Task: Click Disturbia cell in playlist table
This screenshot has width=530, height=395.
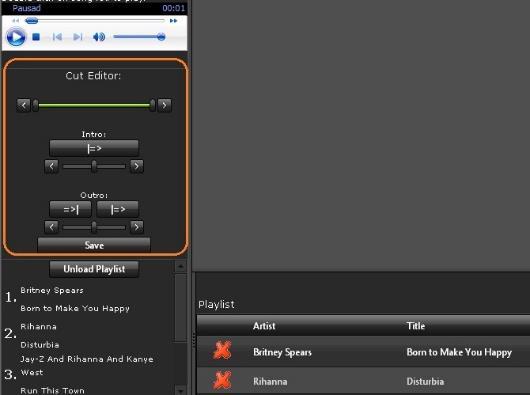Action: [x=425, y=381]
